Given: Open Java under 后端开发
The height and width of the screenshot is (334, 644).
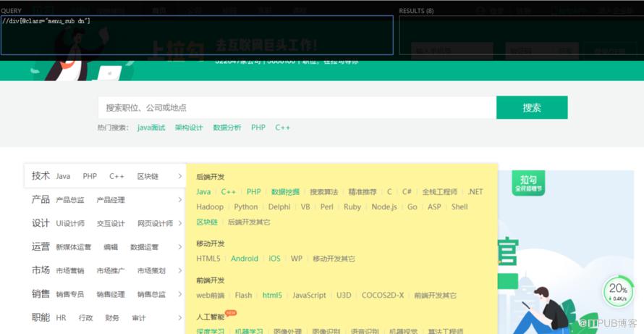Looking at the screenshot, I should pyautogui.click(x=203, y=192).
